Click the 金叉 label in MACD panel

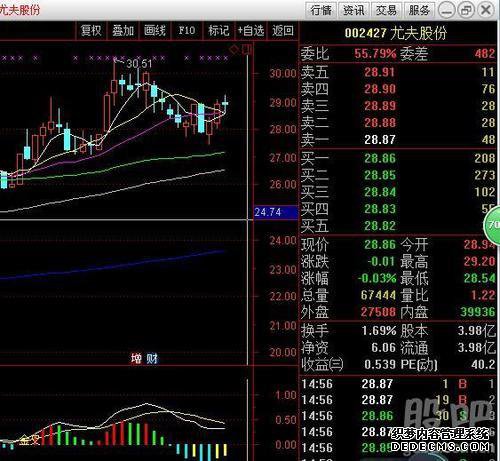(29, 441)
